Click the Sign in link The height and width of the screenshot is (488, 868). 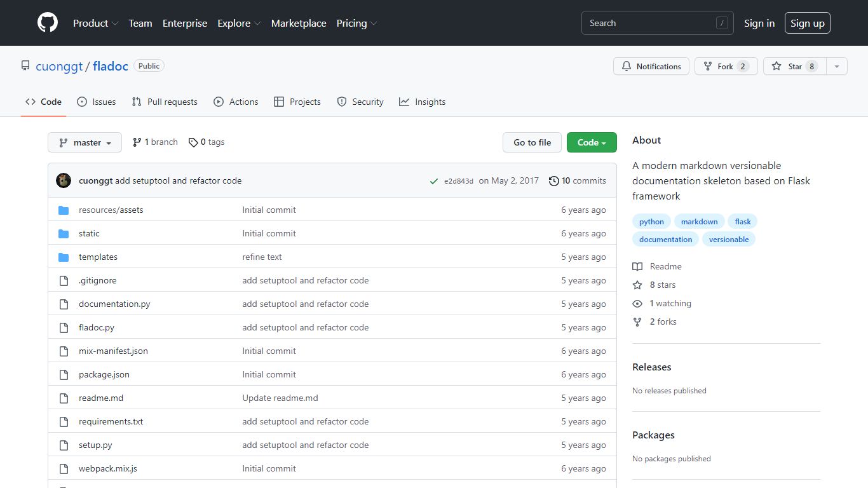(759, 23)
